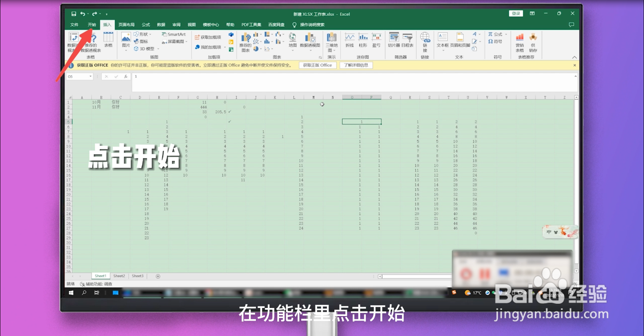Switch to the 页面布局 (Page Layout) tab
The width and height of the screenshot is (644, 336).
click(126, 25)
